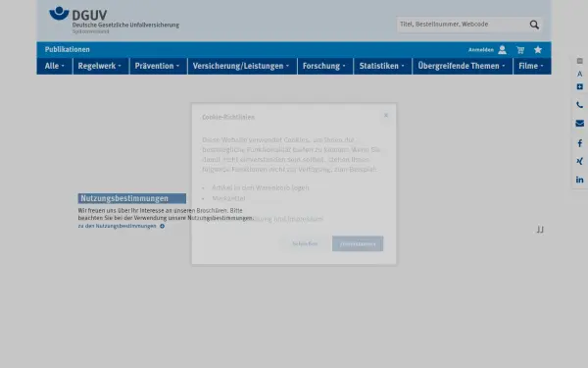
Task: Click the light Schließen button in cookie dialog
Action: point(305,243)
